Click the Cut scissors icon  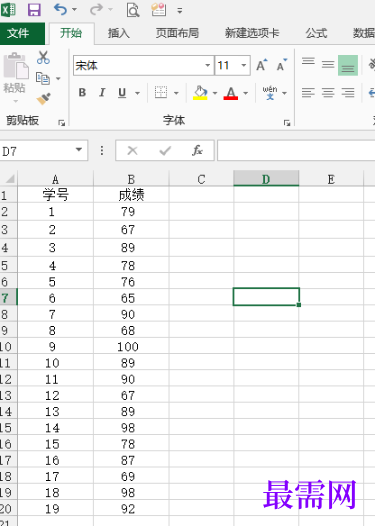pyautogui.click(x=43, y=57)
